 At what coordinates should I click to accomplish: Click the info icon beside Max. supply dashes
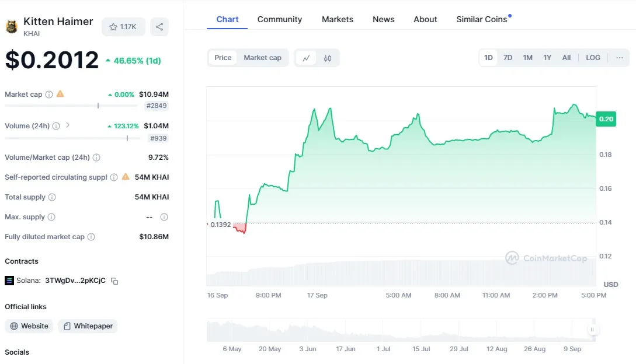coord(164,217)
